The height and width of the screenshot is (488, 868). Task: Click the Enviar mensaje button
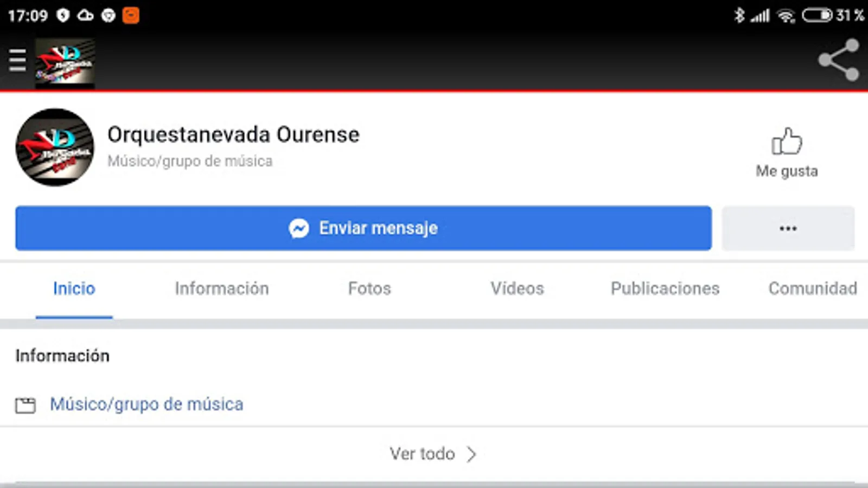point(363,228)
